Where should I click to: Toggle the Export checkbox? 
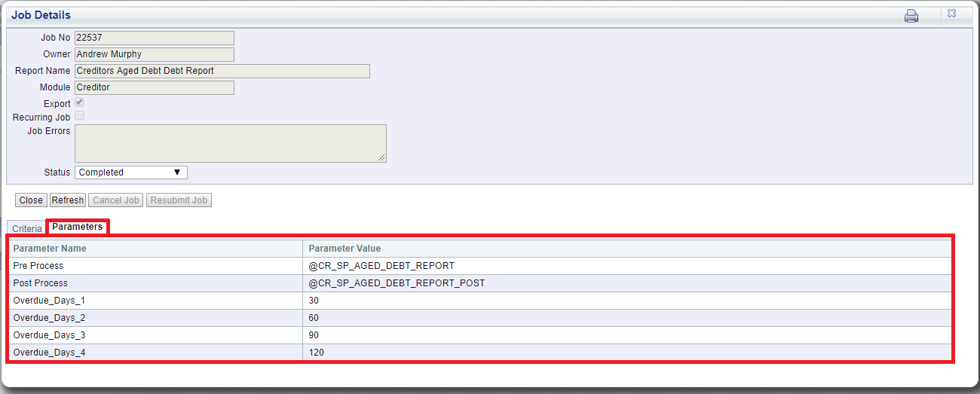click(x=79, y=102)
